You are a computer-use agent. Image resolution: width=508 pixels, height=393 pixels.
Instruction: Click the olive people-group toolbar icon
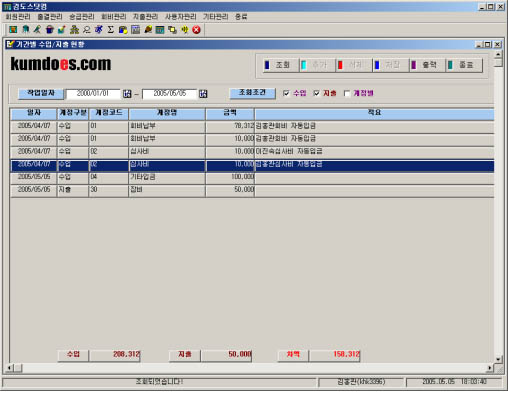tap(74, 30)
